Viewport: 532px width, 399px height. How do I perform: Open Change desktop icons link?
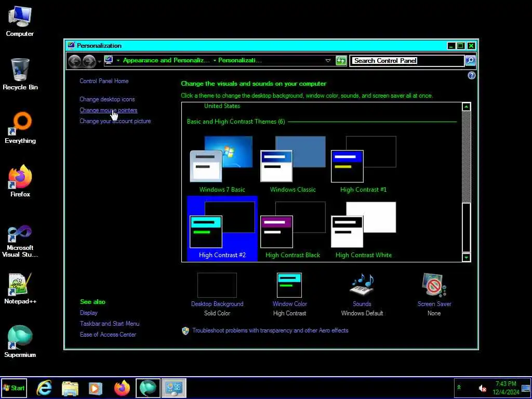click(x=107, y=99)
